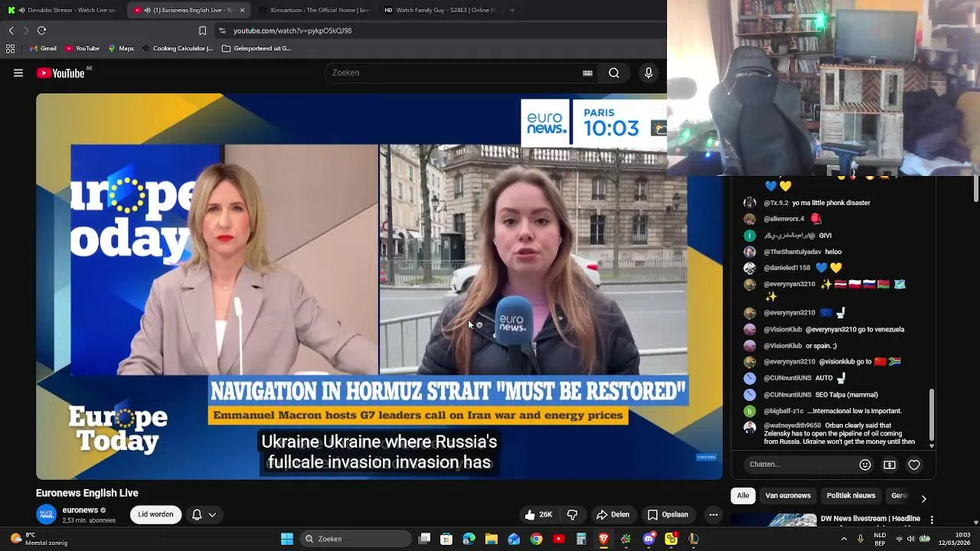Image resolution: width=980 pixels, height=551 pixels.
Task: Open the DW News livestream thumbnail
Action: (773, 520)
